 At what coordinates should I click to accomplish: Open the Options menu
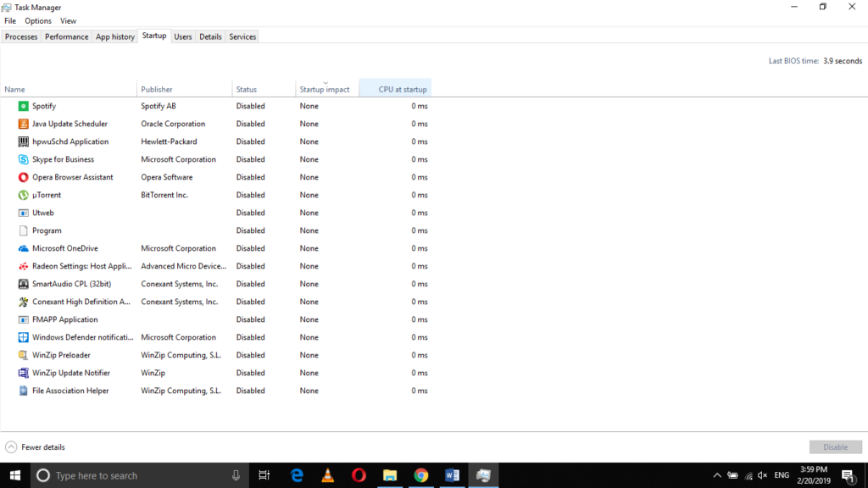pyautogui.click(x=37, y=21)
